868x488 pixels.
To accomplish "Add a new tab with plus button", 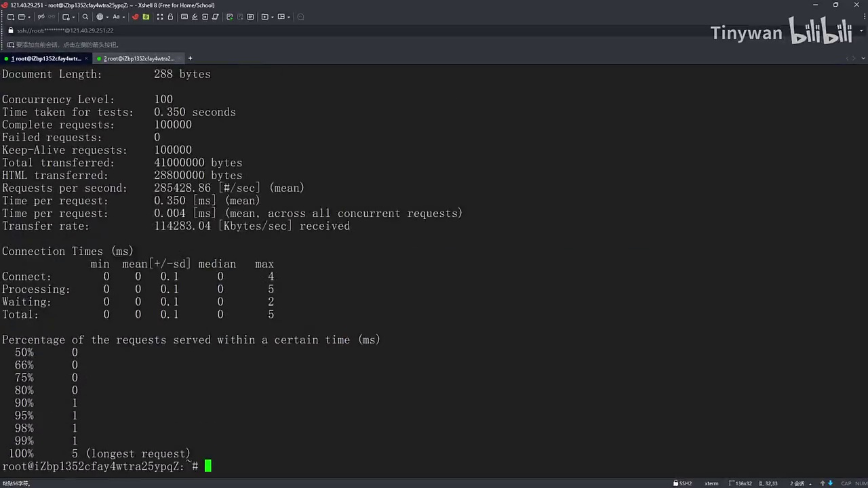I will (x=190, y=58).
